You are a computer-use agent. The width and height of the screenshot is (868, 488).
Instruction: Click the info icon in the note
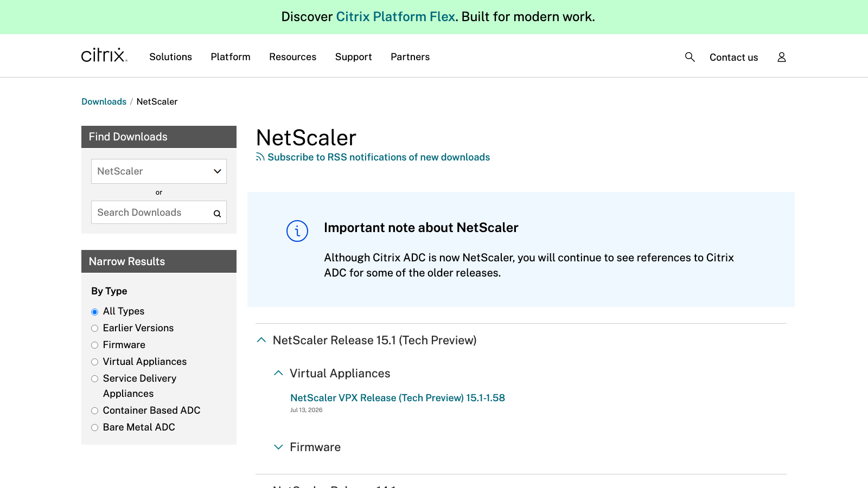tap(297, 231)
